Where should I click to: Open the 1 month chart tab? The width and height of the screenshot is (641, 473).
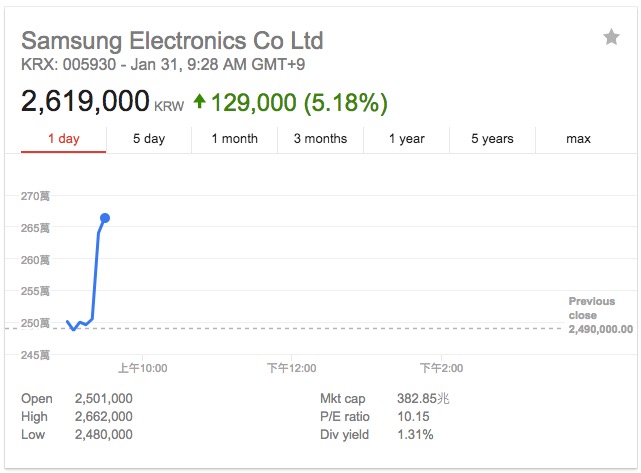(234, 139)
